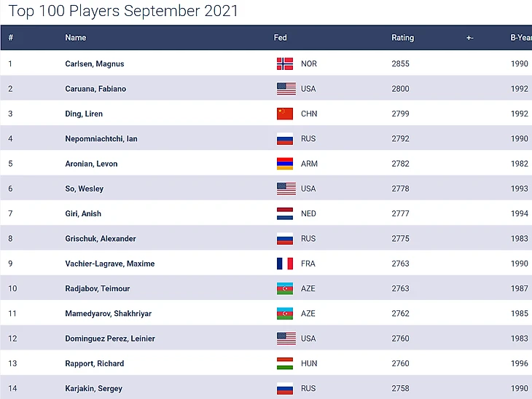The width and height of the screenshot is (532, 399).
Task: Click the Fed column header
Action: click(280, 38)
